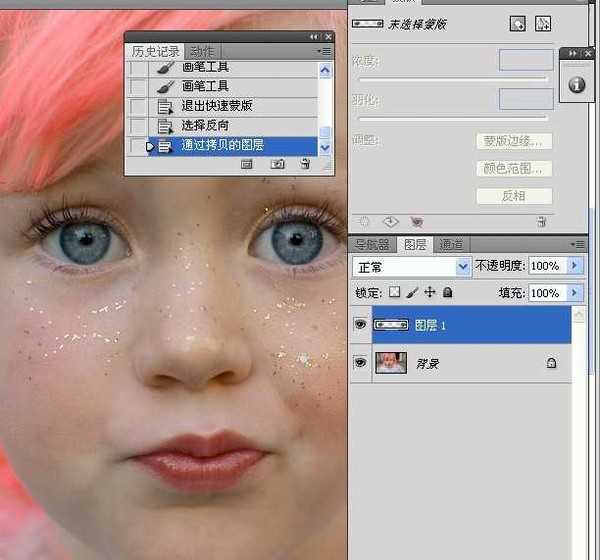Hide the 图层 1 layer visibility eye
The image size is (600, 560).
pos(360,325)
